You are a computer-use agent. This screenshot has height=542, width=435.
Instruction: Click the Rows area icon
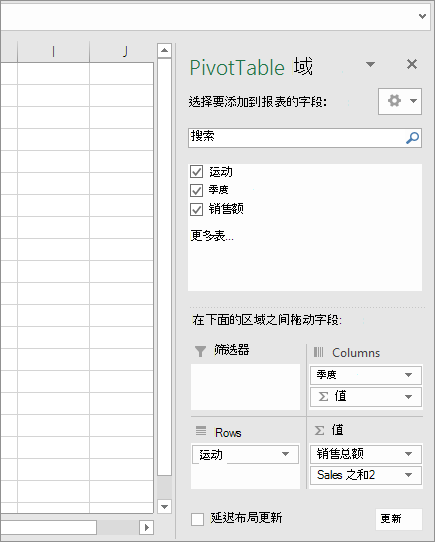(x=201, y=431)
